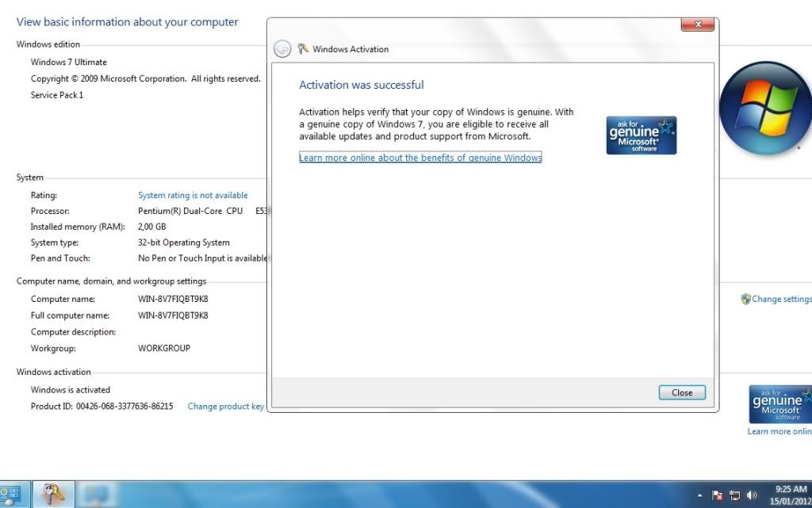Viewport: 812px width, 508px height.
Task: Open System rating is not available link
Action: click(193, 195)
